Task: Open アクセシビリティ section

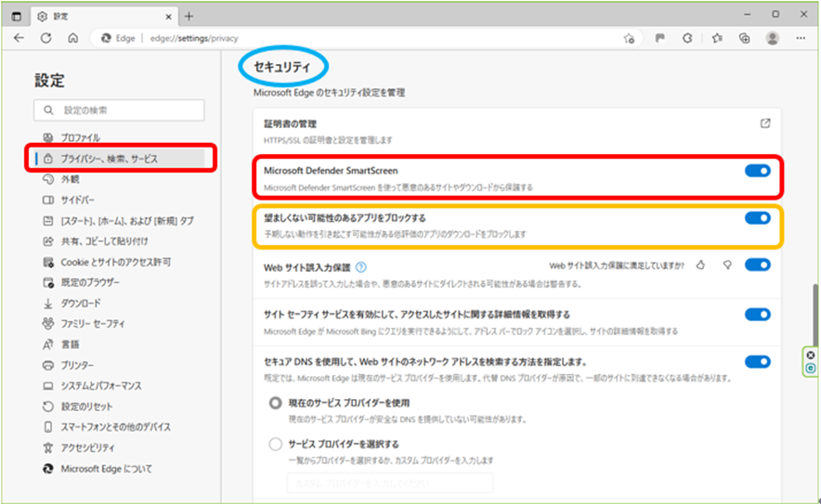Action: (87, 448)
